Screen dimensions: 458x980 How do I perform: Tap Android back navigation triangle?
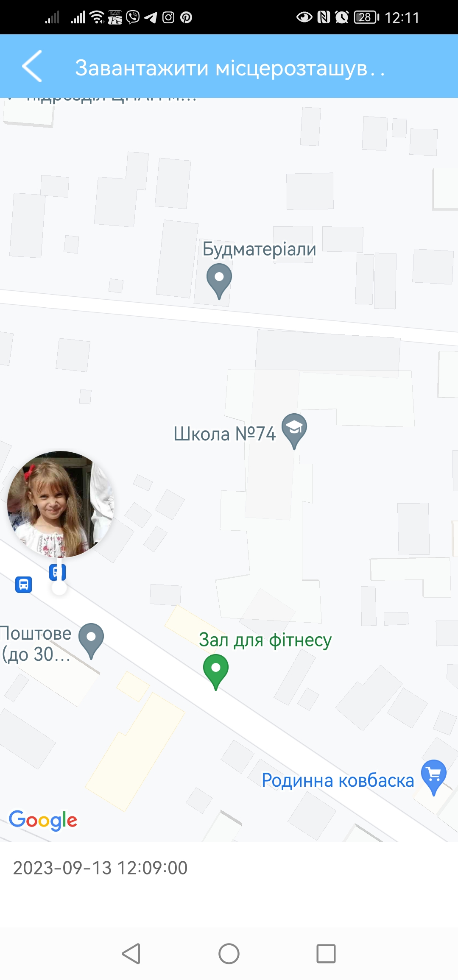(x=131, y=954)
